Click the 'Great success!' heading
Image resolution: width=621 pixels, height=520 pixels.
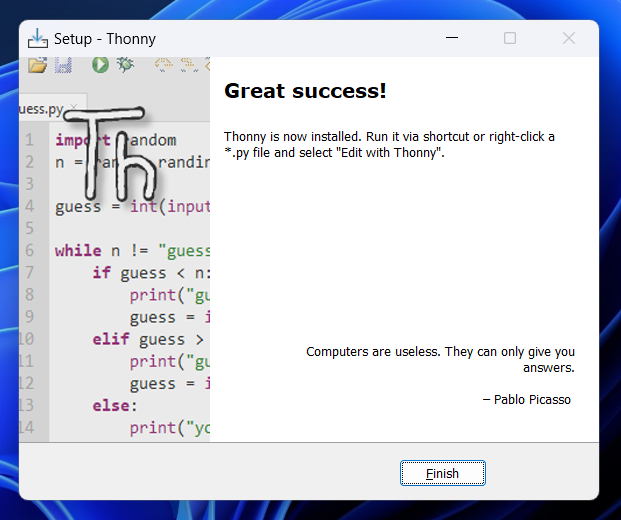coord(305,91)
